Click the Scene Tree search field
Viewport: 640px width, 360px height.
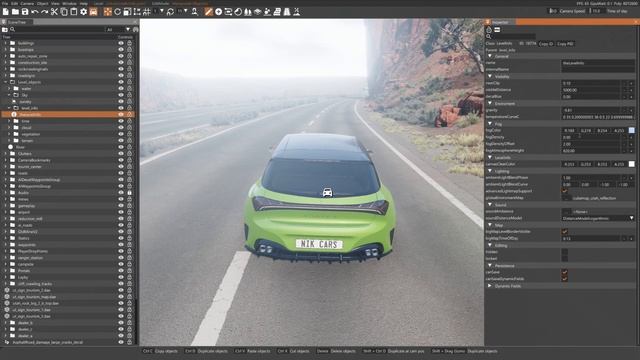click(60, 29)
